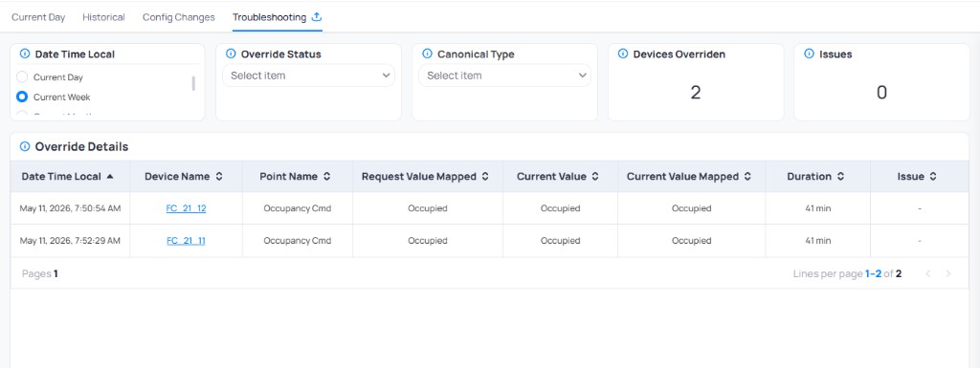Click the date filter list scrollbar

tap(193, 83)
